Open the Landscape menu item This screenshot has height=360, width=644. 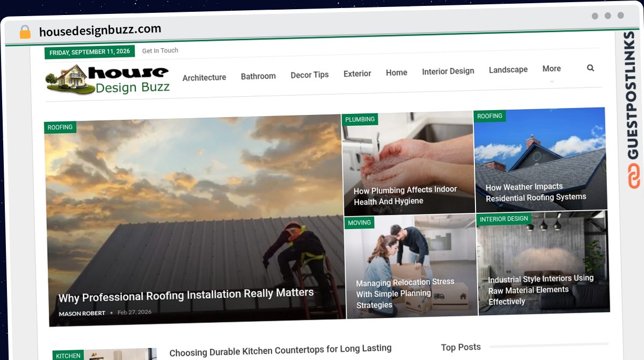508,69
